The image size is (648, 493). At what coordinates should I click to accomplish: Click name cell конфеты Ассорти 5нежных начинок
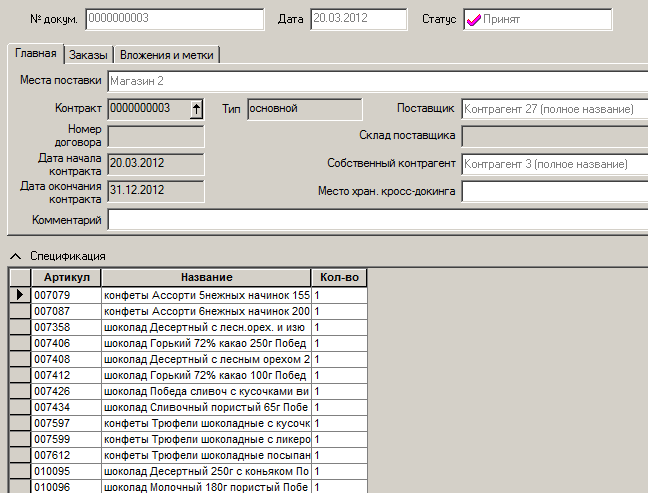[x=206, y=295]
